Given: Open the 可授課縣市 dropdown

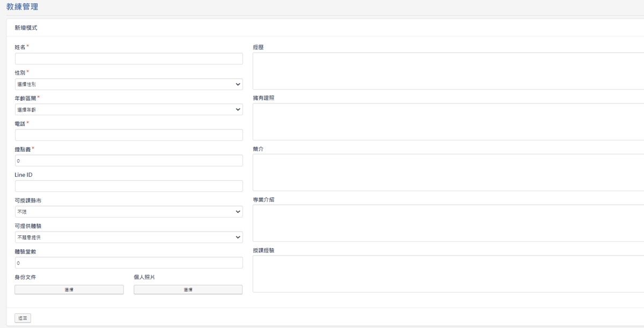Looking at the screenshot, I should (x=129, y=212).
